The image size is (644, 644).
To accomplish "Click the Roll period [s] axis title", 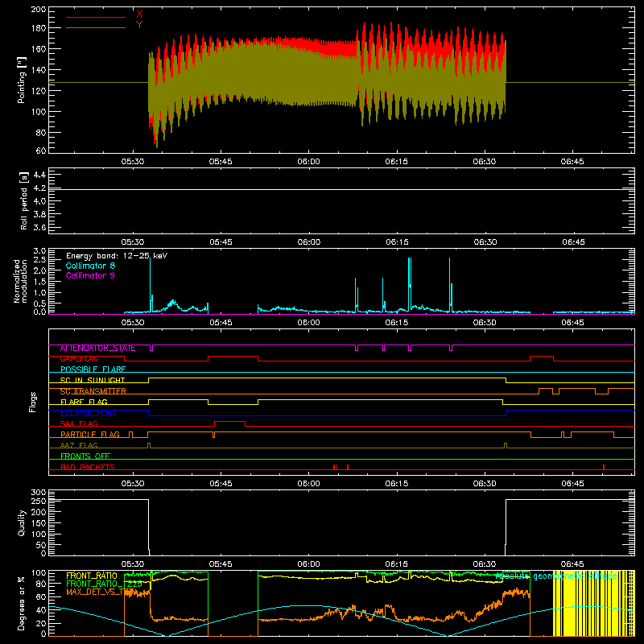I will 23,200.
